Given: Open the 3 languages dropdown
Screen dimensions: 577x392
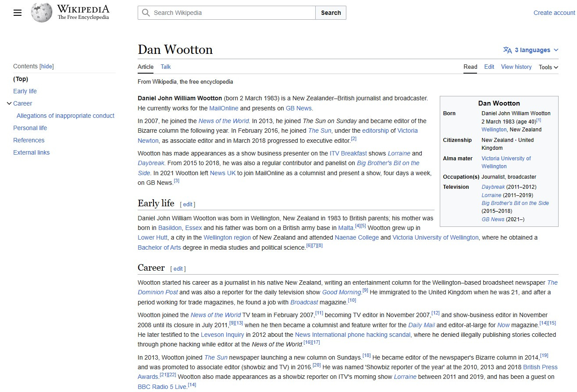Looking at the screenshot, I should pyautogui.click(x=531, y=50).
